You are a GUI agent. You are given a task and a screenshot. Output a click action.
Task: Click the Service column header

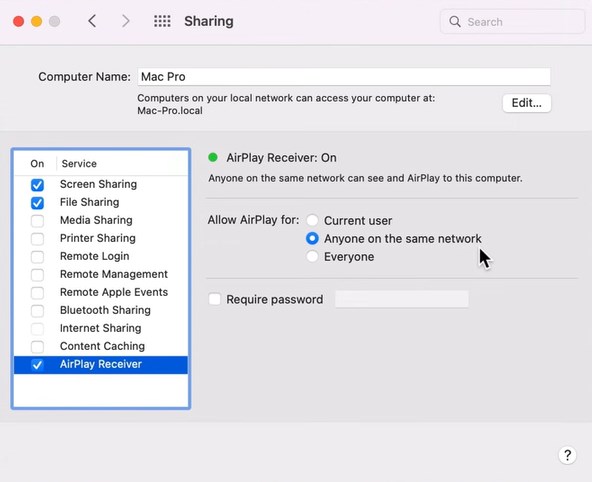[x=79, y=164]
